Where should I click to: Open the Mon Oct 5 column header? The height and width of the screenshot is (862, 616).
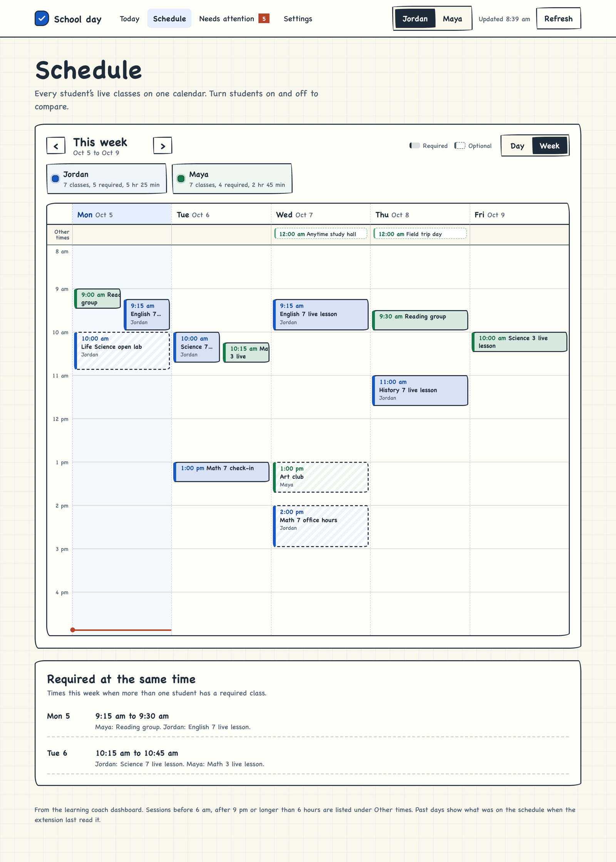coord(122,215)
